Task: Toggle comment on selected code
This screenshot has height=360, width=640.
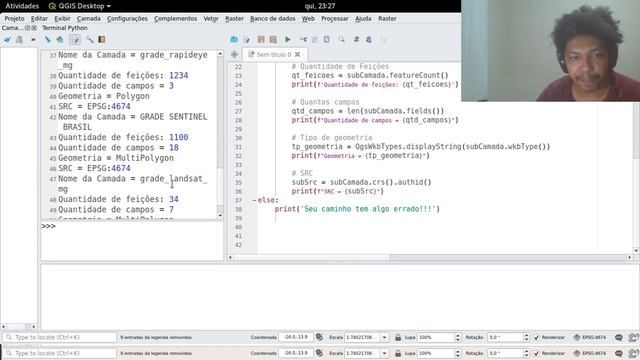Action: tap(356, 40)
